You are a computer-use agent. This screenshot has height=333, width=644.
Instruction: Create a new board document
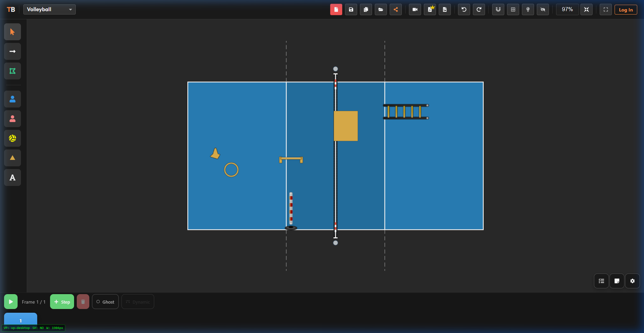coord(336,9)
